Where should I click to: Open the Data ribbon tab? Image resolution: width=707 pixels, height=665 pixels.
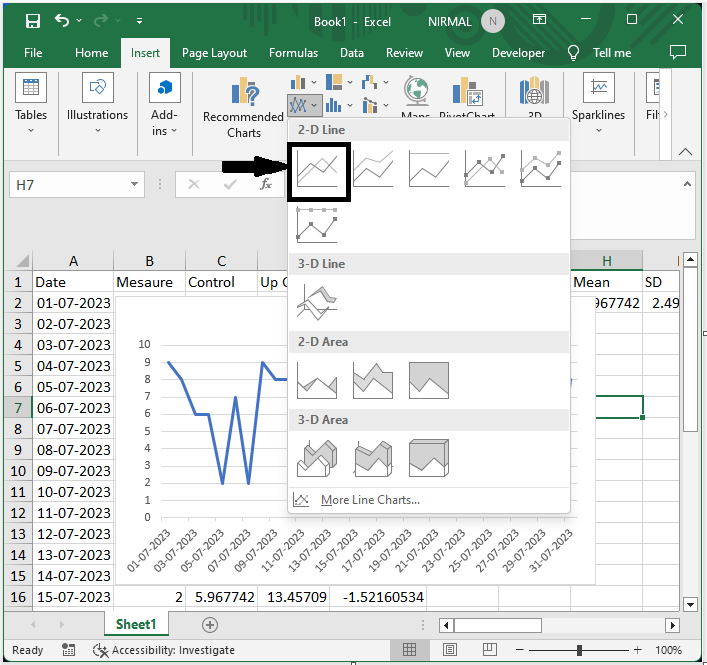coord(352,53)
